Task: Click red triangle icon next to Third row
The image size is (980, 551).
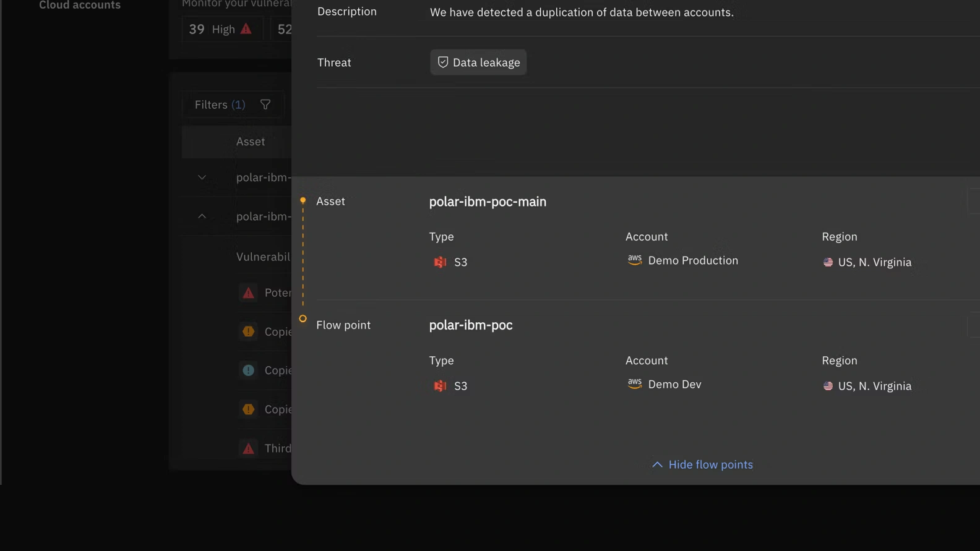Action: (248, 448)
